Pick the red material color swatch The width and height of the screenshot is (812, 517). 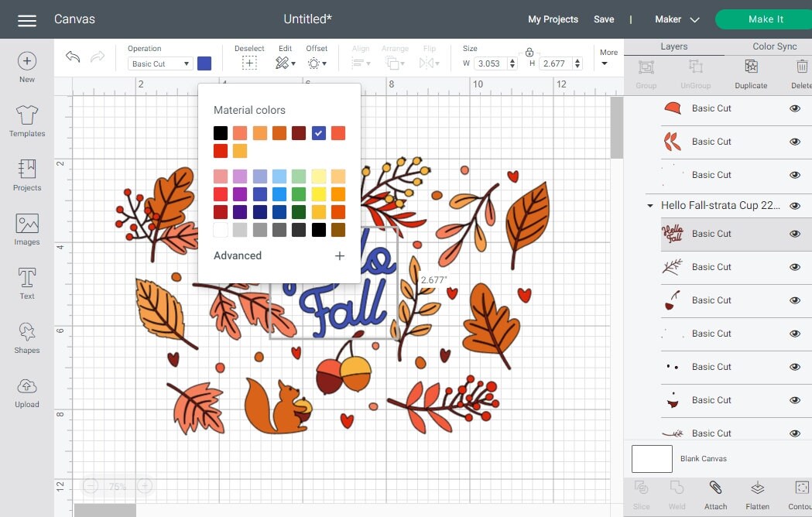[x=220, y=151]
